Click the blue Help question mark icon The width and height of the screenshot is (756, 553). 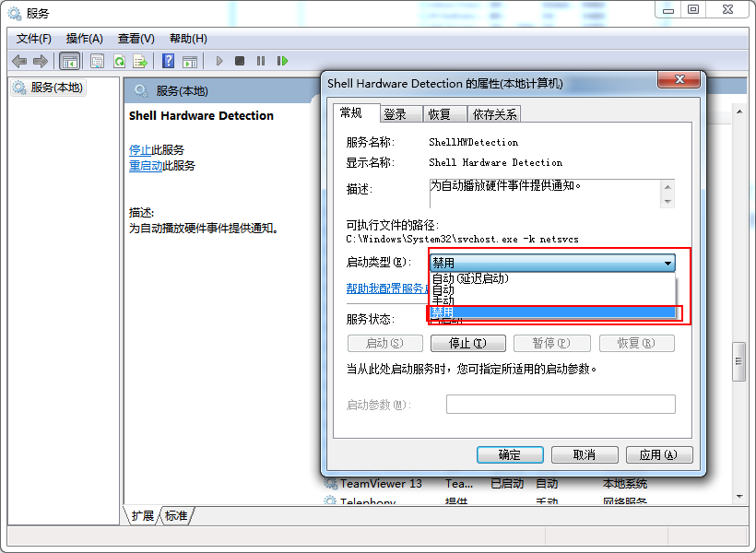pos(168,61)
